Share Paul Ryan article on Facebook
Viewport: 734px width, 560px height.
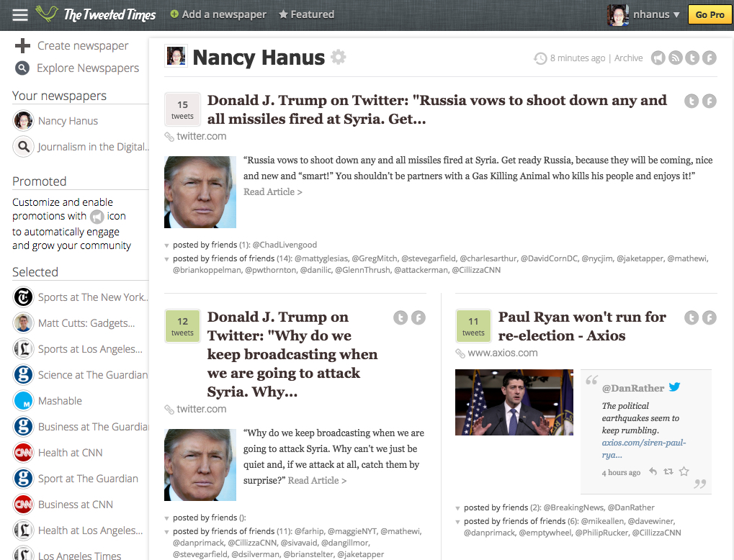pyautogui.click(x=709, y=317)
